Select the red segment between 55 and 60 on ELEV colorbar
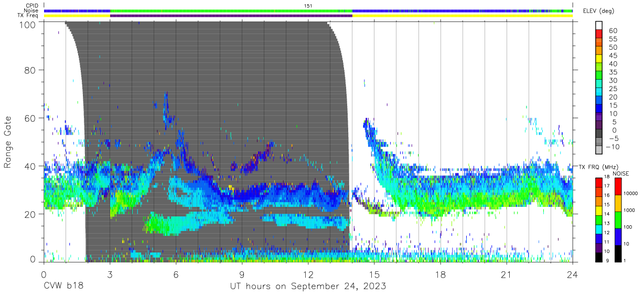 tap(598, 35)
